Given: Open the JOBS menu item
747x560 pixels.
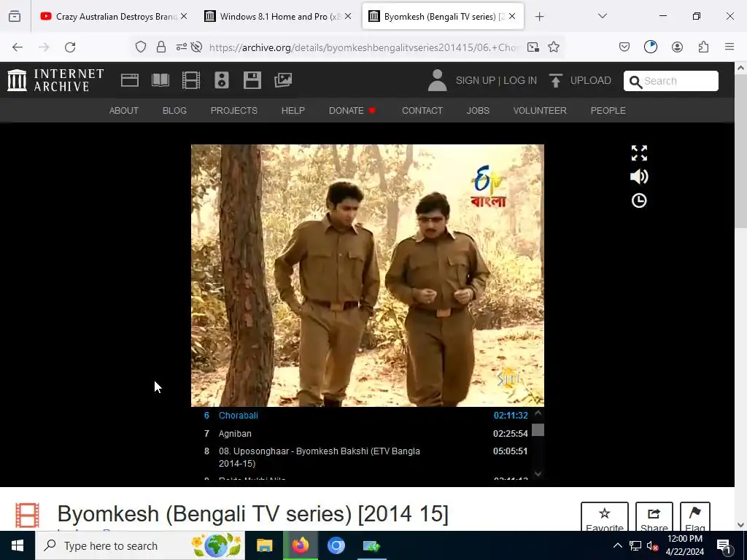Looking at the screenshot, I should coord(478,111).
